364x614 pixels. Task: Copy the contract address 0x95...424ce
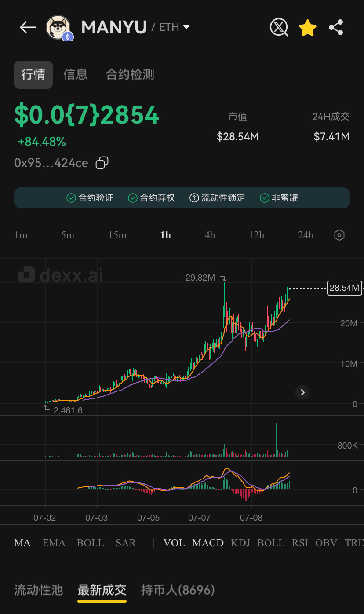coord(102,163)
